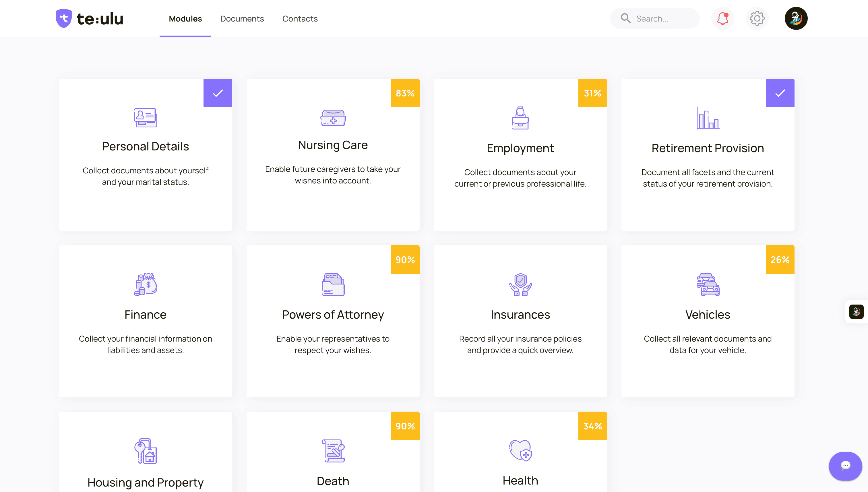This screenshot has width=868, height=492.
Task: Open settings with the gear icon
Action: tap(757, 18)
